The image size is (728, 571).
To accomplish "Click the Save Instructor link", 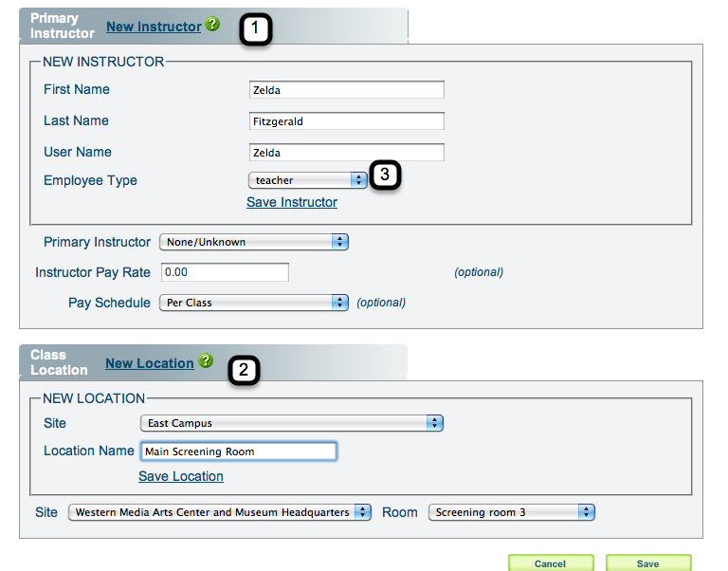I will (x=292, y=202).
